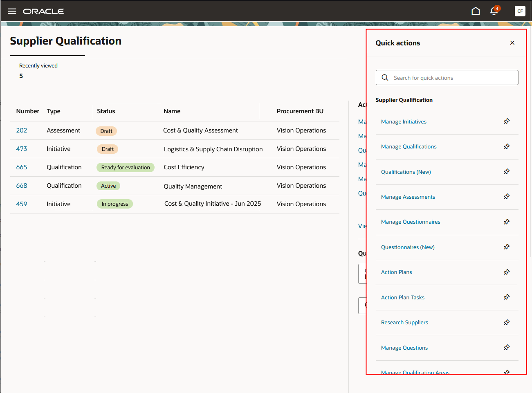Pin the Research Suppliers quick action

(x=507, y=322)
